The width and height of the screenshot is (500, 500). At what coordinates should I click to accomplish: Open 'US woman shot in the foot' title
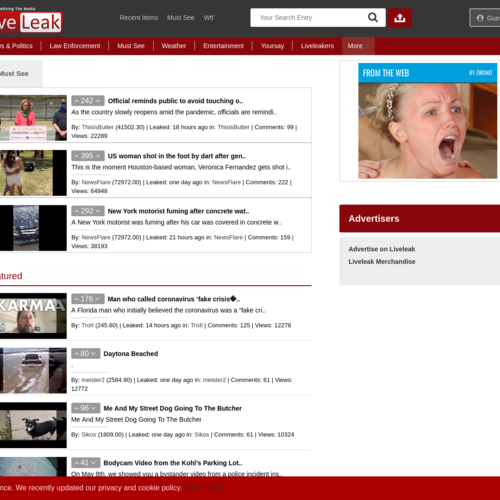[x=177, y=156]
